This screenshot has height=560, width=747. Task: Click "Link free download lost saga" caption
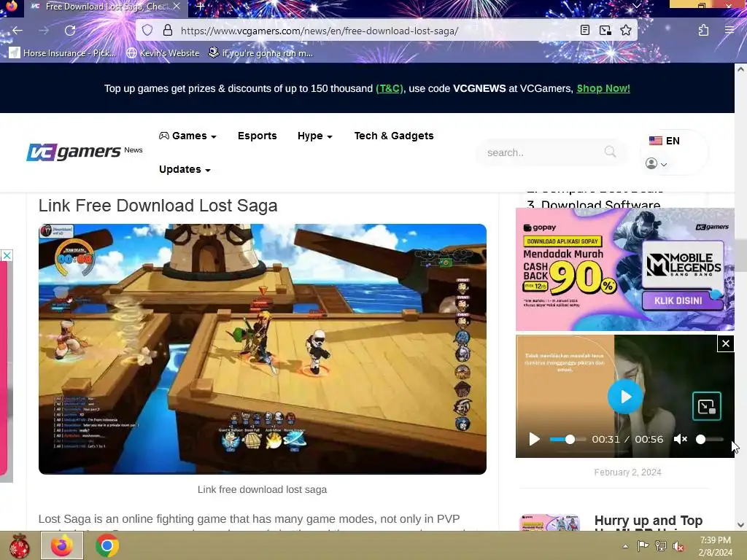click(262, 489)
